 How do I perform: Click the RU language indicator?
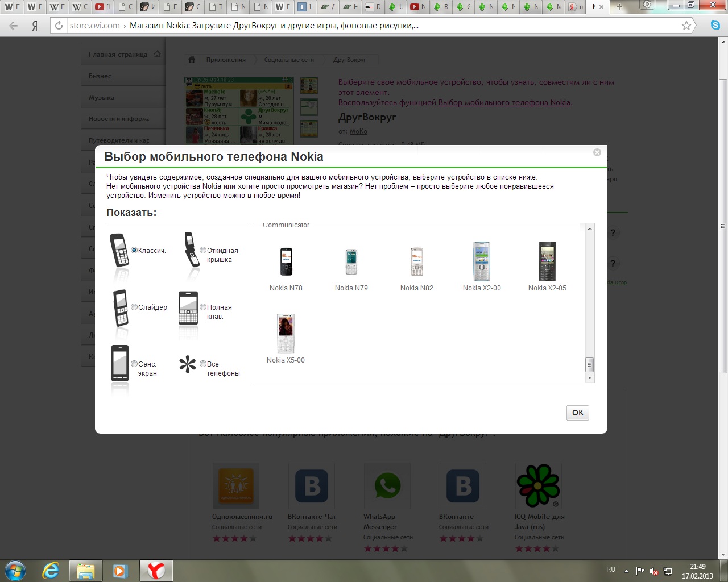pos(611,569)
